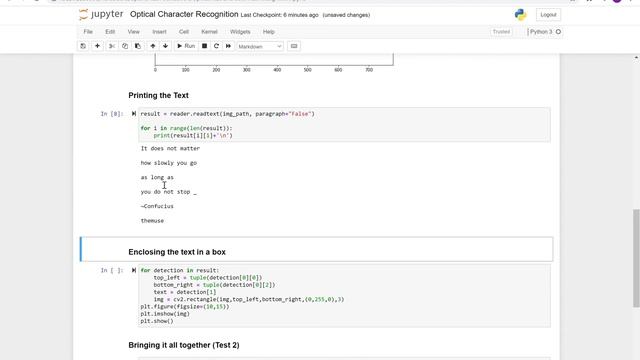640x360 pixels.
Task: Click the In [8] prompt label
Action: tap(112, 114)
